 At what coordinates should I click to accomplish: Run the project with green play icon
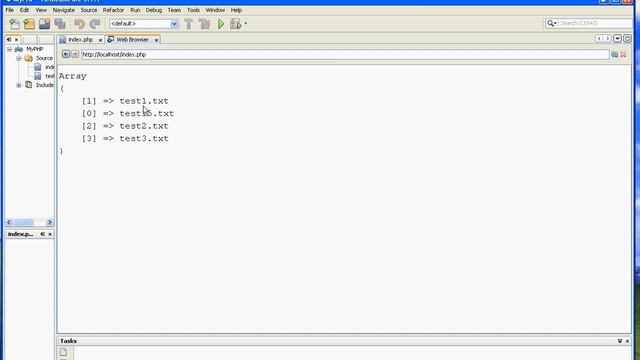(221, 24)
